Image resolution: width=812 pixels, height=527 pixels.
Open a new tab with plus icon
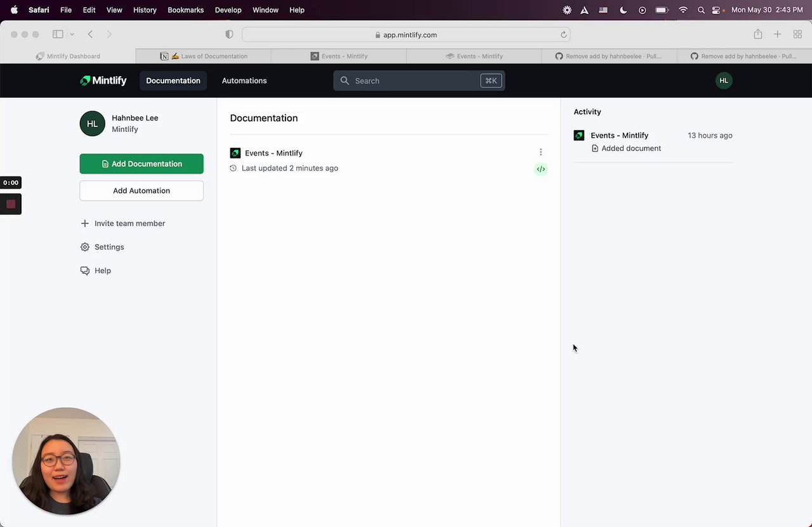click(x=777, y=34)
